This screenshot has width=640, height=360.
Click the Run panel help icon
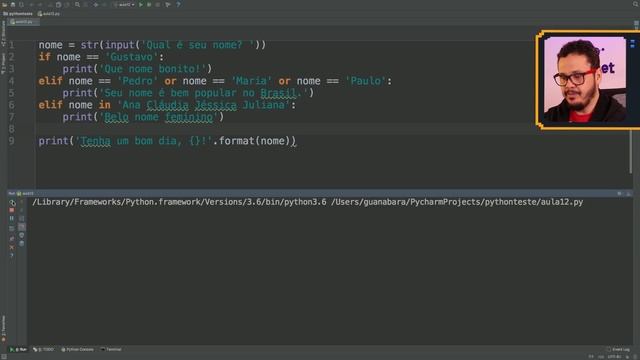[12, 256]
